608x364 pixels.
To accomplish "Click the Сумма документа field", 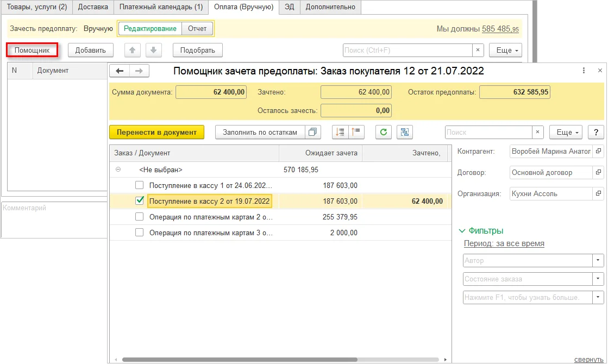I will point(211,92).
